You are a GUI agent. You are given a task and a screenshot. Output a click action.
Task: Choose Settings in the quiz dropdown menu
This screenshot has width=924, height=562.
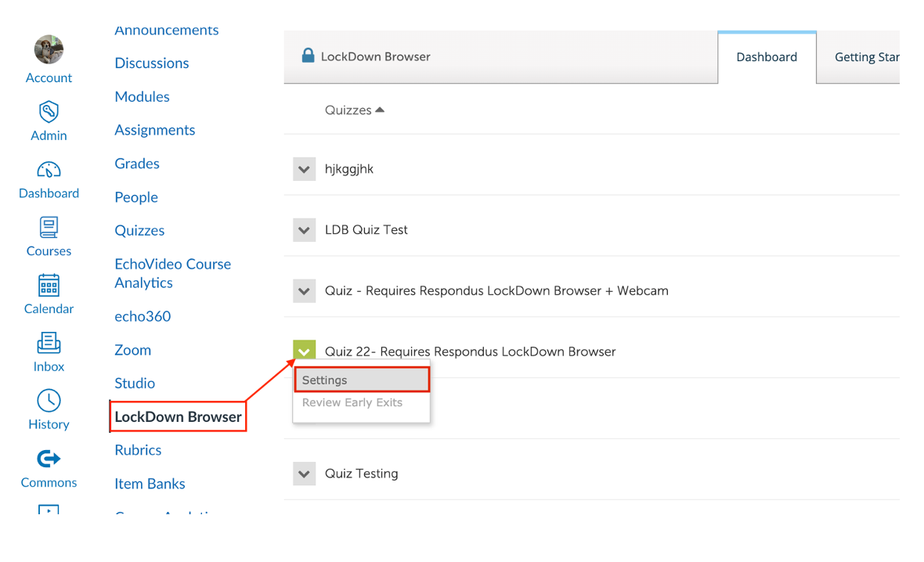point(362,380)
